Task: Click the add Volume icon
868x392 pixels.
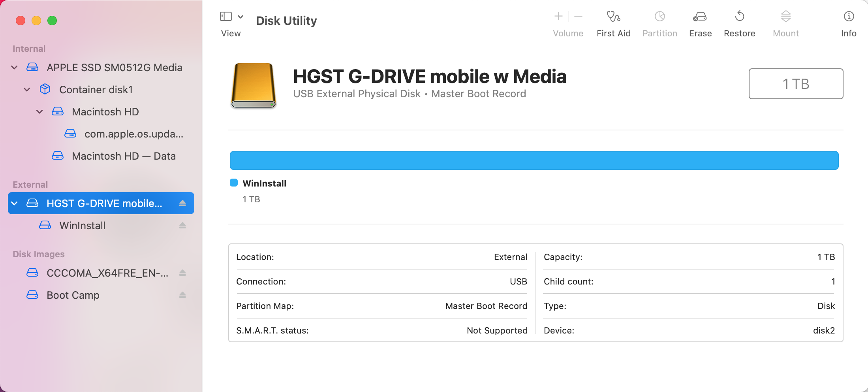Action: (558, 16)
